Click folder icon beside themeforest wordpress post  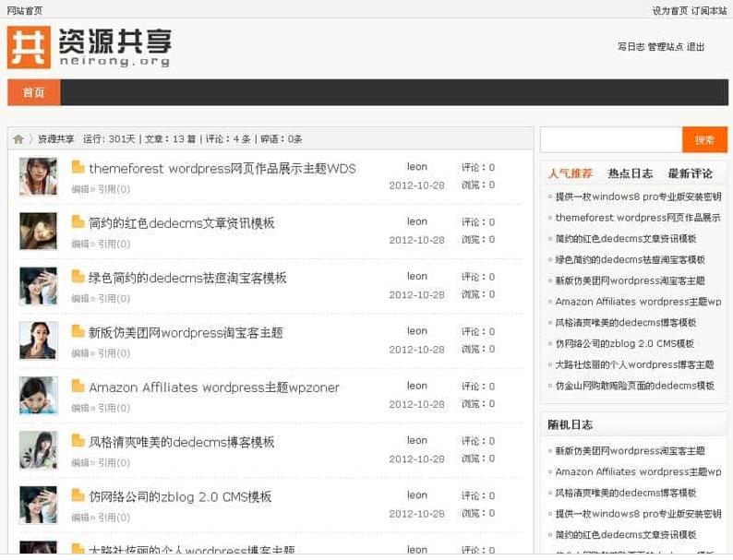[78, 168]
